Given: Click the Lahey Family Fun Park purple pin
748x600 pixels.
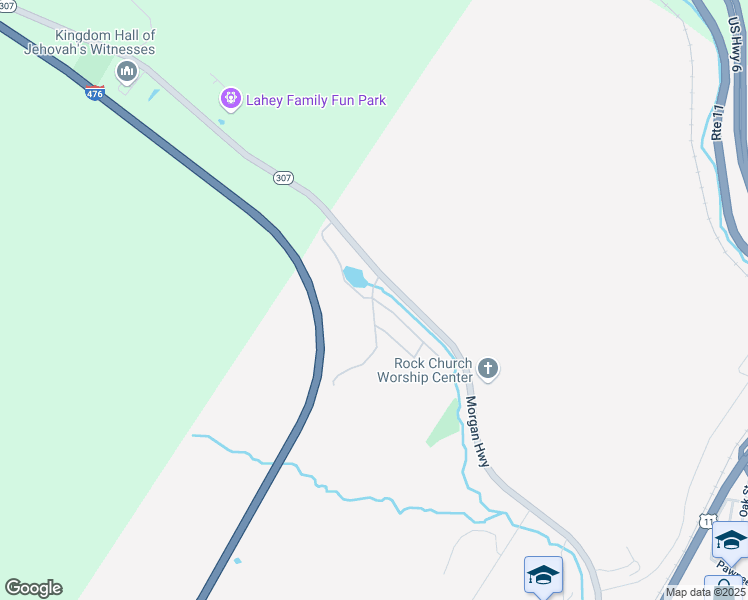Looking at the screenshot, I should click(x=231, y=99).
